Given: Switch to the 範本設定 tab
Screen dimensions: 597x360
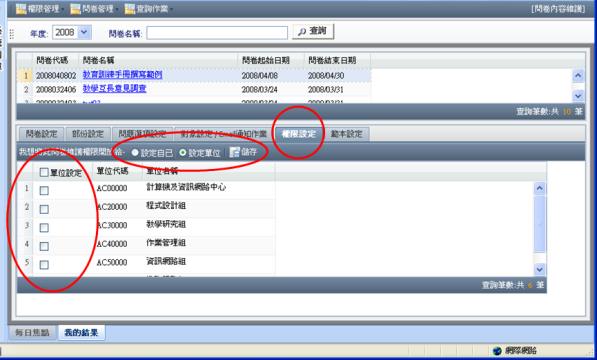Looking at the screenshot, I should click(x=346, y=134).
